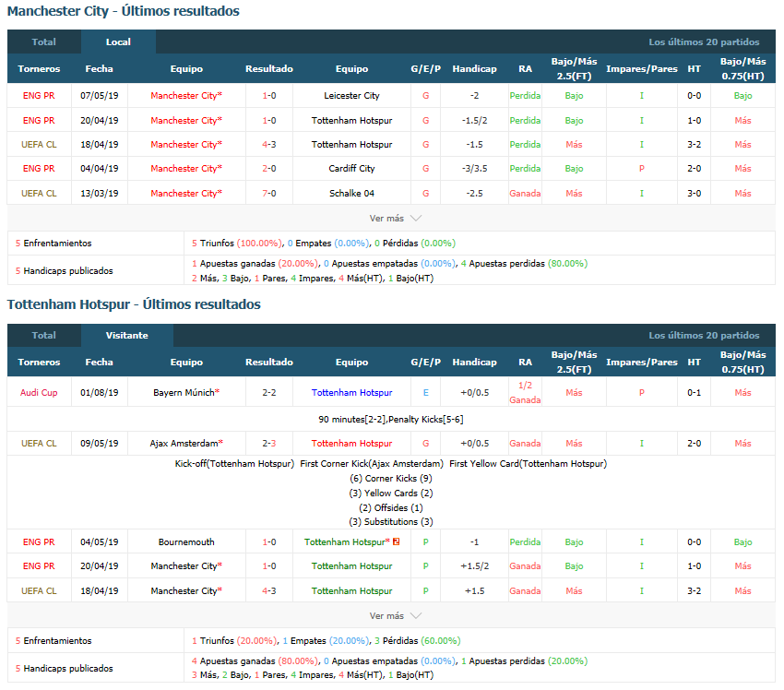Image resolution: width=784 pixels, height=690 pixels.
Task: Expand 'Ver más' under Manchester City results
Action: 395,219
